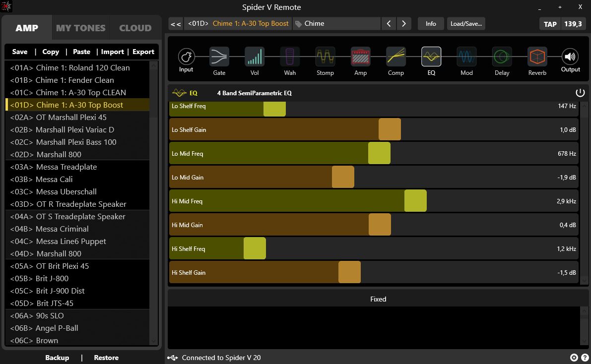Go to next preset with right arrow
The height and width of the screenshot is (364, 591).
tap(403, 24)
